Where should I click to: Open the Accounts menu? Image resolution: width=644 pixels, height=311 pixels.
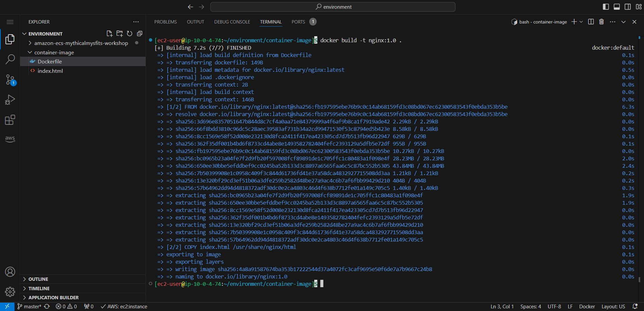(10, 272)
